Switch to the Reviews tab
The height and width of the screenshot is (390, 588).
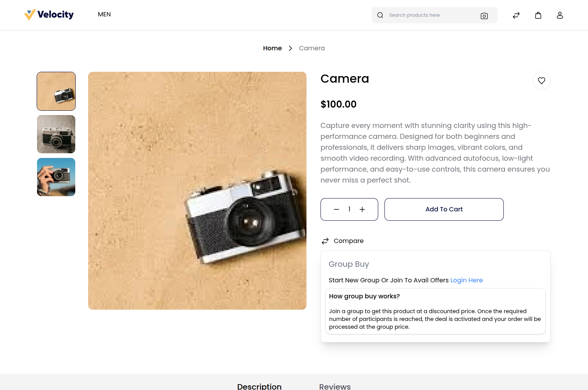click(335, 386)
